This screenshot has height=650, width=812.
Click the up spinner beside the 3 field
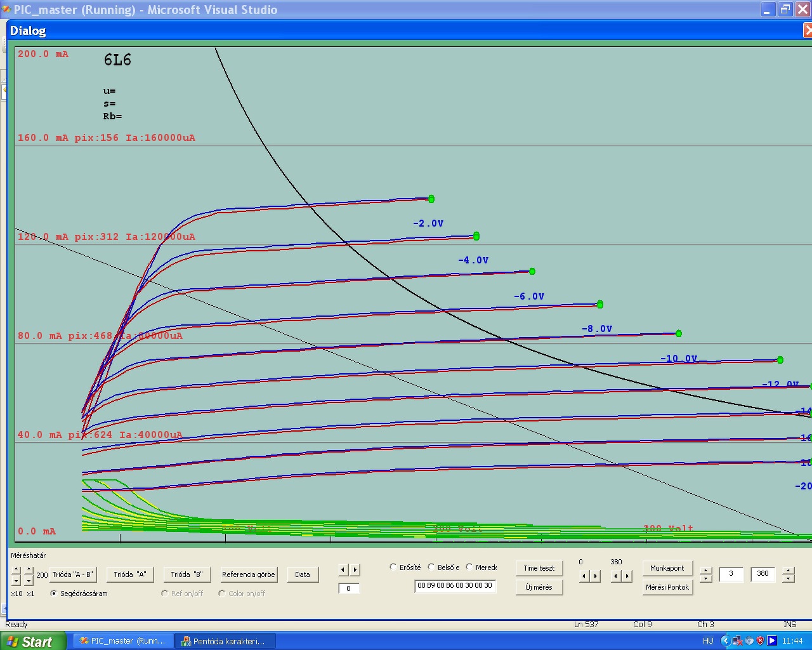coord(705,571)
